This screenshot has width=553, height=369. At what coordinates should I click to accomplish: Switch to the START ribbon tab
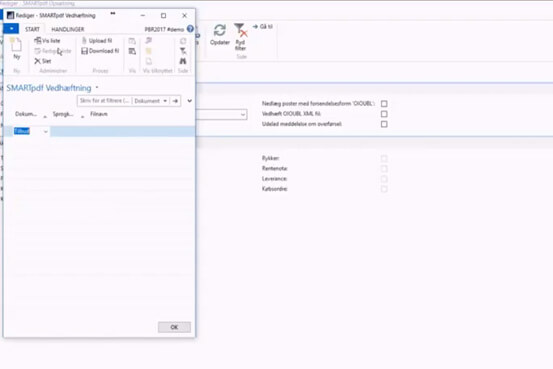pyautogui.click(x=32, y=29)
